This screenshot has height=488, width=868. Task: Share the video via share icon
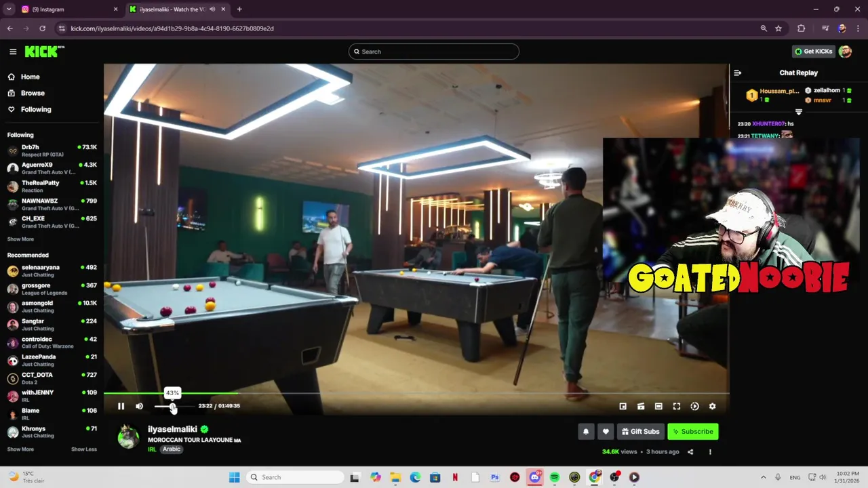(690, 452)
